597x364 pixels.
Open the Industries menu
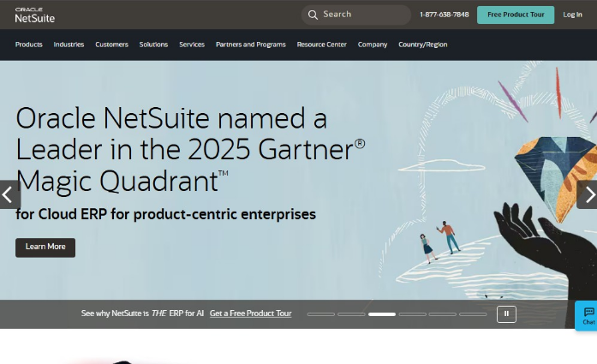[x=69, y=45]
